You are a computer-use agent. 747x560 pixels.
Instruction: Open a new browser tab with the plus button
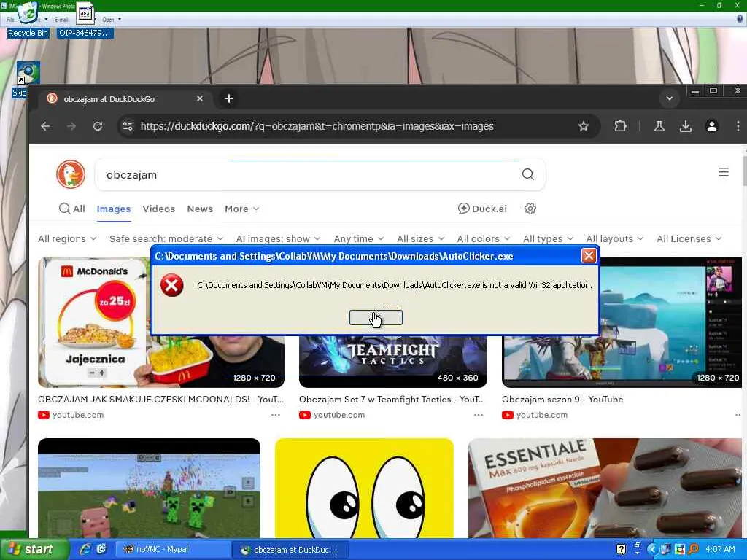pyautogui.click(x=228, y=98)
